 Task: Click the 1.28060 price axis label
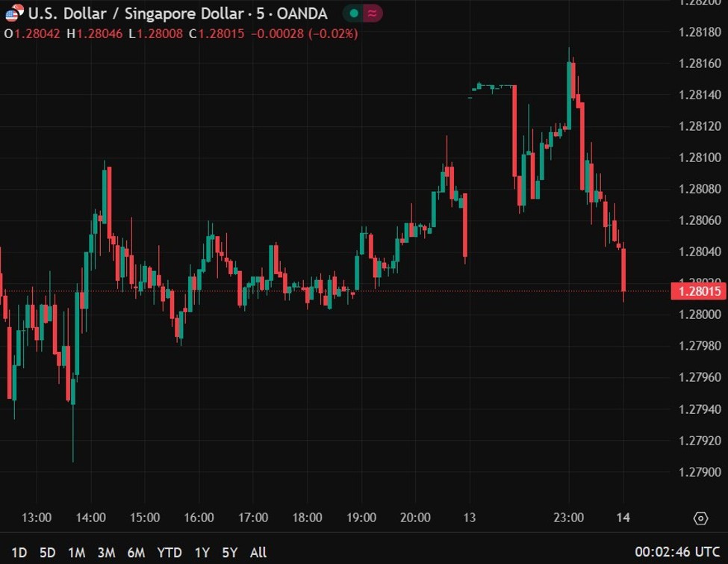click(x=700, y=220)
